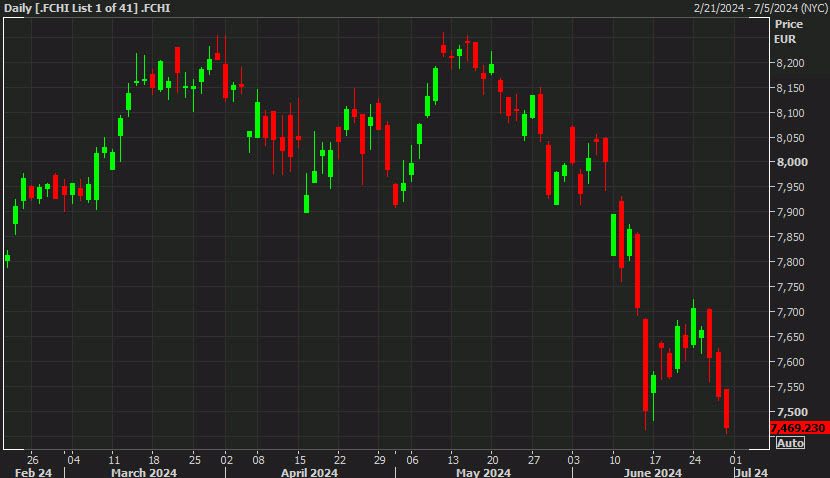The image size is (830, 478).
Task: Click the date tick 29 in April
Action: pyautogui.click(x=380, y=460)
